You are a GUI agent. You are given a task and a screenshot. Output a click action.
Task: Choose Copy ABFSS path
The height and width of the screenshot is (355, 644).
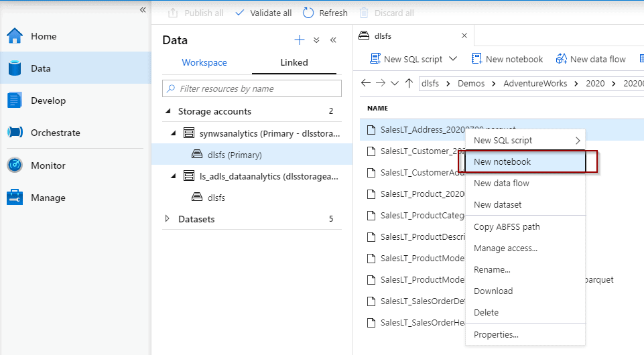(x=525, y=226)
